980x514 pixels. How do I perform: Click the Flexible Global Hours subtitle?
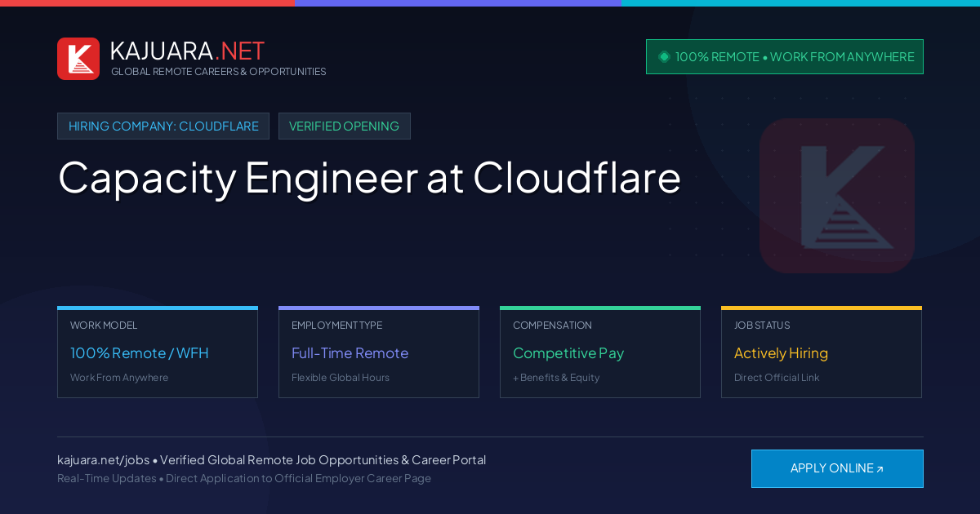pyautogui.click(x=341, y=378)
